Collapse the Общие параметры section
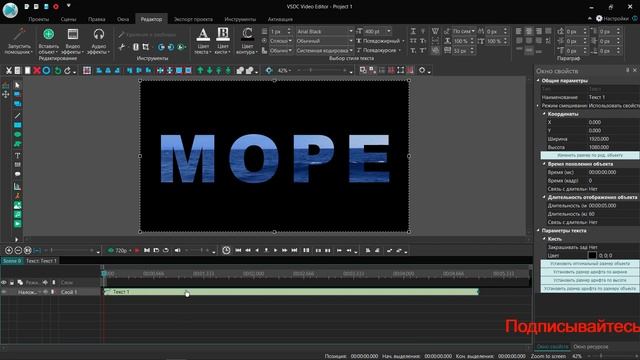640x360 pixels. [x=538, y=80]
